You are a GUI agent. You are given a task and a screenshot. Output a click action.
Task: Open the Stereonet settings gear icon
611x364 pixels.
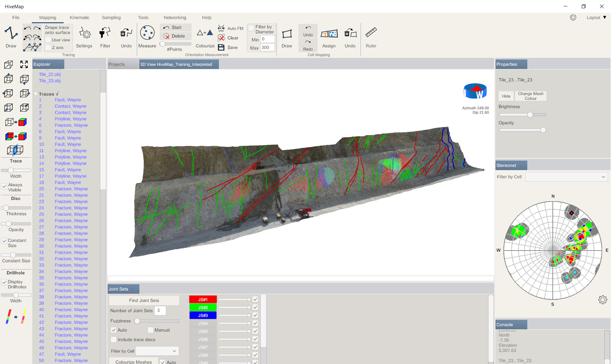(602, 299)
